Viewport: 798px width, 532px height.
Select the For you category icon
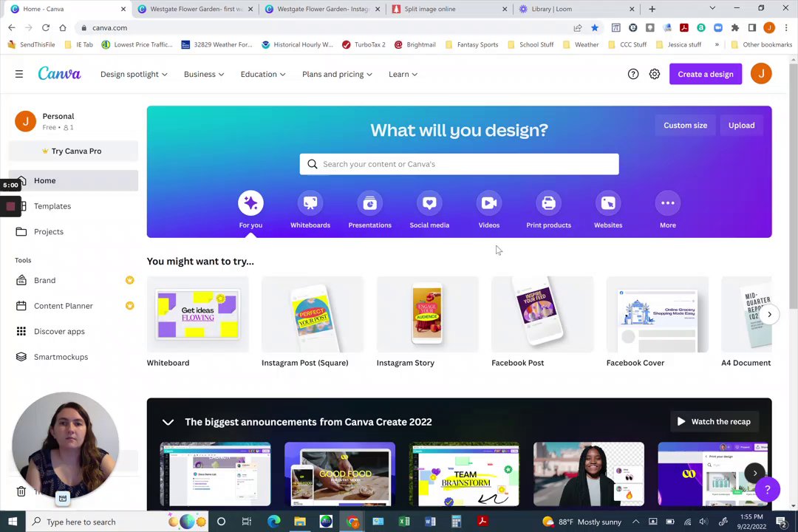[x=251, y=203]
